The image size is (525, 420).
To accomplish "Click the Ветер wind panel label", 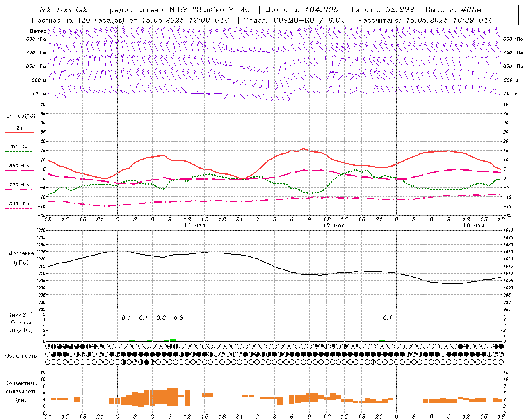I will [38, 31].
